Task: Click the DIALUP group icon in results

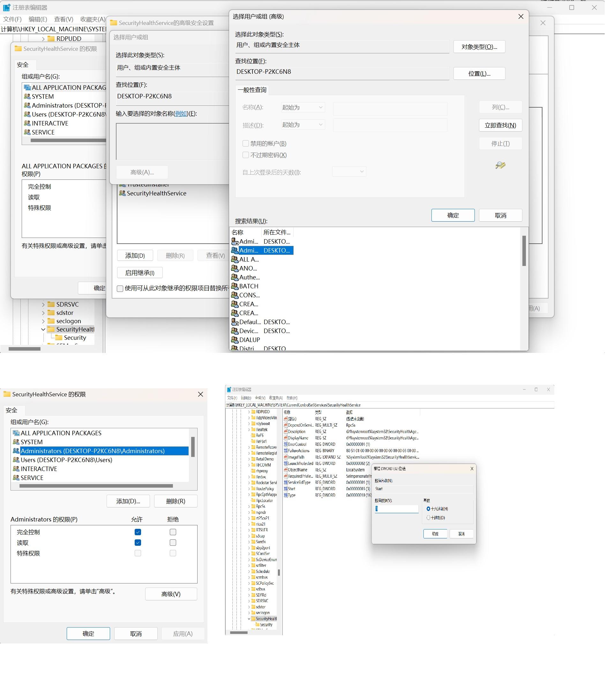Action: (x=235, y=340)
